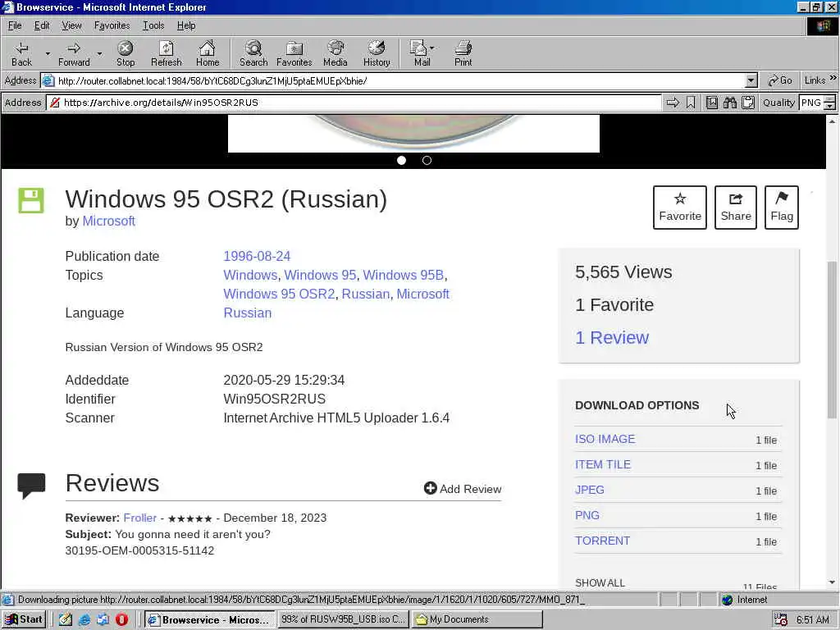Open the Windows 95 OSR2 topic link
This screenshot has height=630, width=840.
[279, 294]
